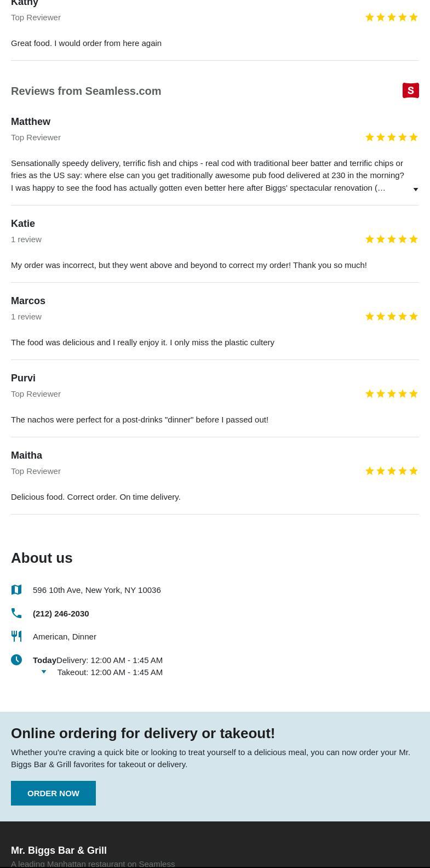Click the Reviews from Seamless.com heading
Screen dimensions: 430x868
[86, 91]
